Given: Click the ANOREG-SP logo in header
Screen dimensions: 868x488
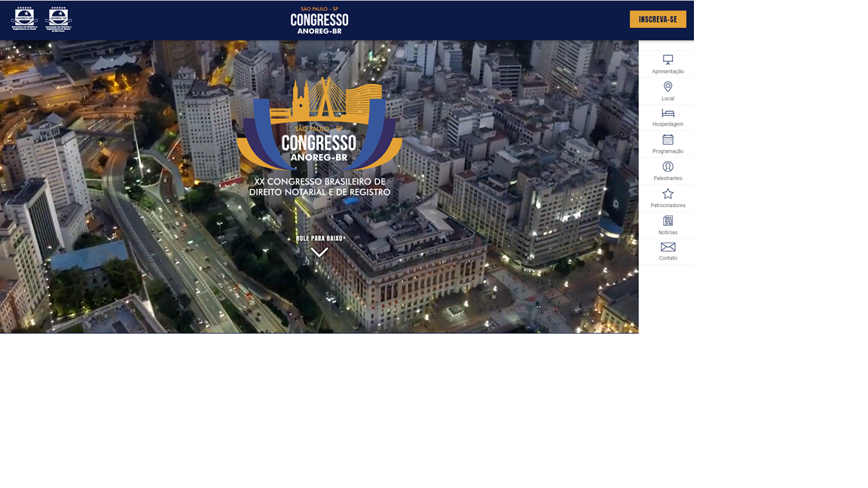Looking at the screenshot, I should [59, 20].
